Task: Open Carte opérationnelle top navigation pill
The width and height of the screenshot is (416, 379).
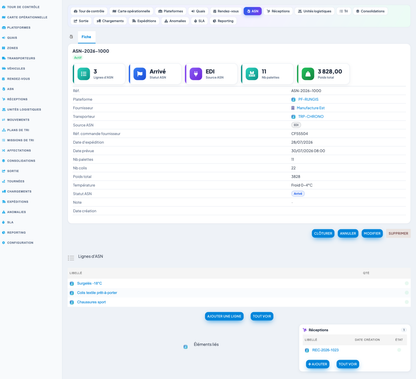Action: 131,11
